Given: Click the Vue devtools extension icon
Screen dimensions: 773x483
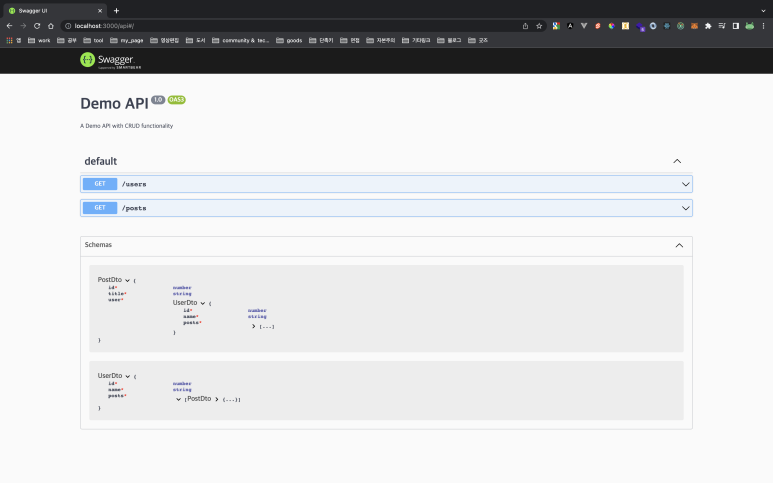Looking at the screenshot, I should click(584, 26).
